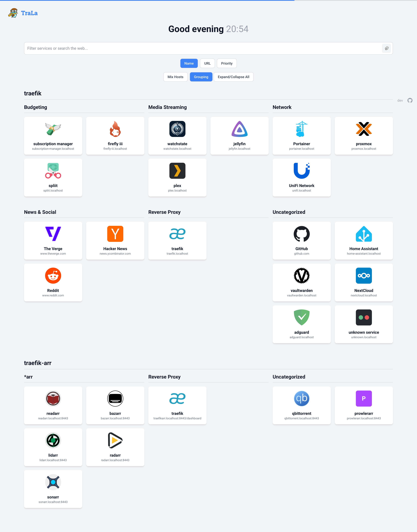
Task: Open the UniFi Network U icon
Action: (x=301, y=171)
